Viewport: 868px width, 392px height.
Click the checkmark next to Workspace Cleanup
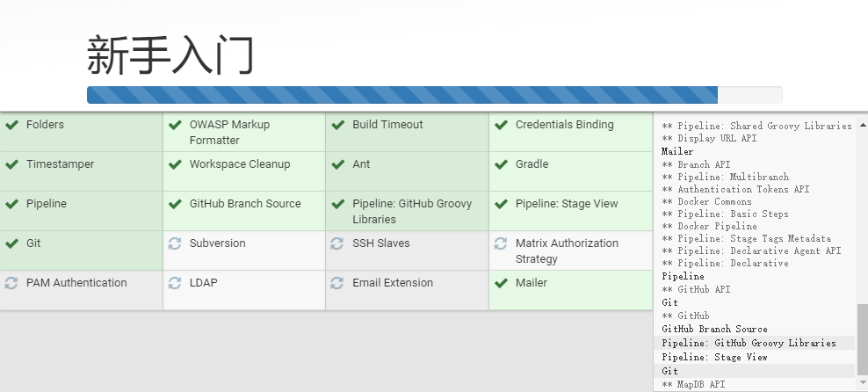(175, 164)
